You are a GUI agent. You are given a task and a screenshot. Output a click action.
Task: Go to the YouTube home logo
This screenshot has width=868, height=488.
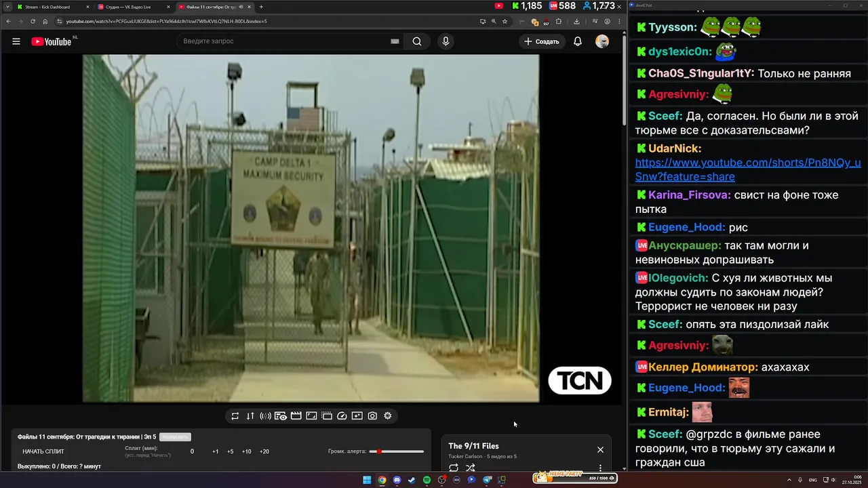[x=52, y=41]
